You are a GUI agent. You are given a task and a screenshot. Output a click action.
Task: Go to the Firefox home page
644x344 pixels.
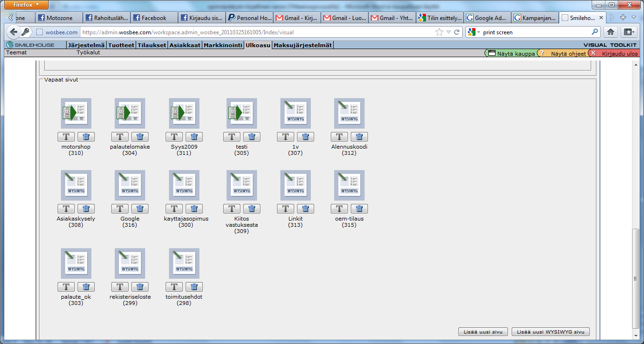pyautogui.click(x=611, y=32)
